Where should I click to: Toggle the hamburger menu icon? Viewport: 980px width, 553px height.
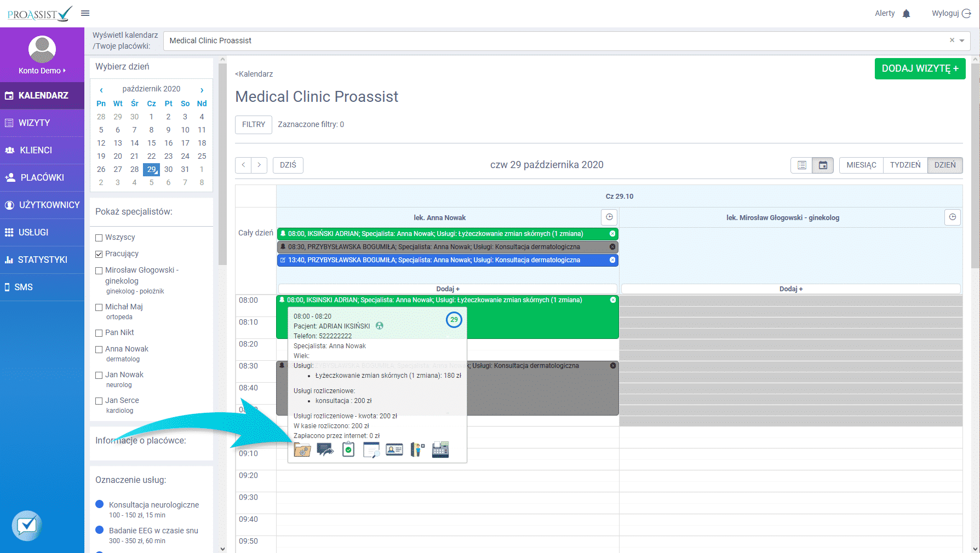(x=85, y=13)
